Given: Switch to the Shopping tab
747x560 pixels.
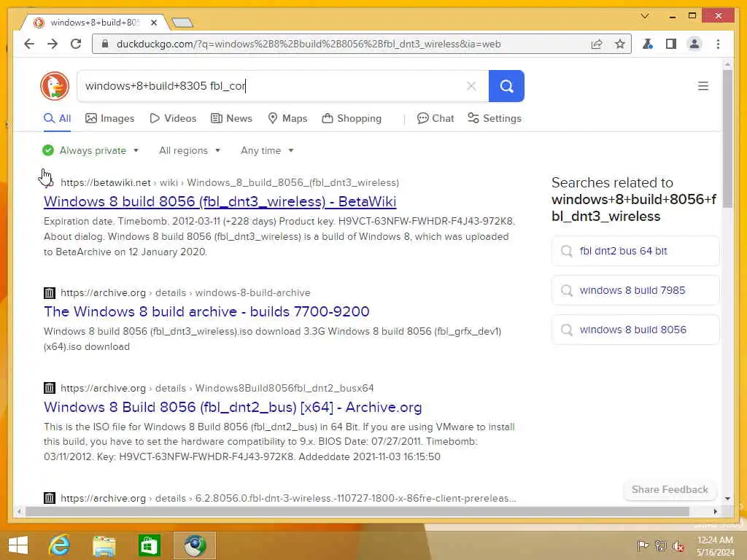Looking at the screenshot, I should tap(352, 119).
